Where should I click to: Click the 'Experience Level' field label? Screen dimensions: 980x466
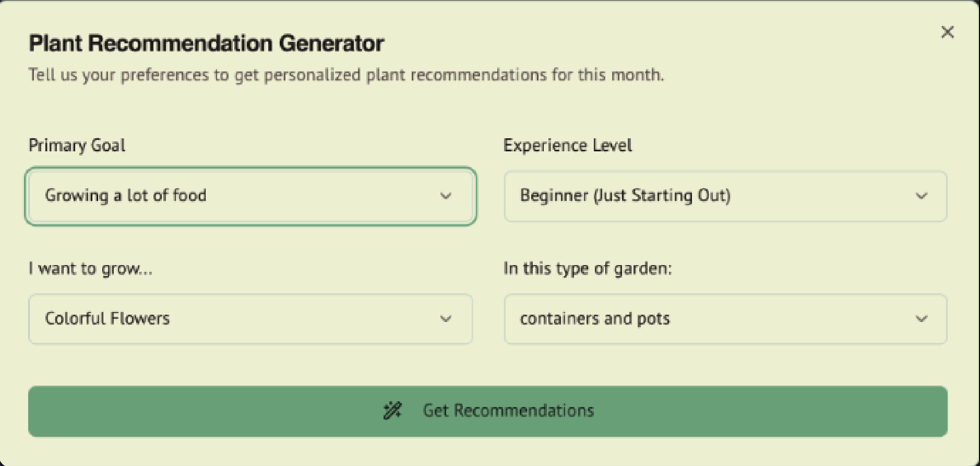tap(567, 145)
